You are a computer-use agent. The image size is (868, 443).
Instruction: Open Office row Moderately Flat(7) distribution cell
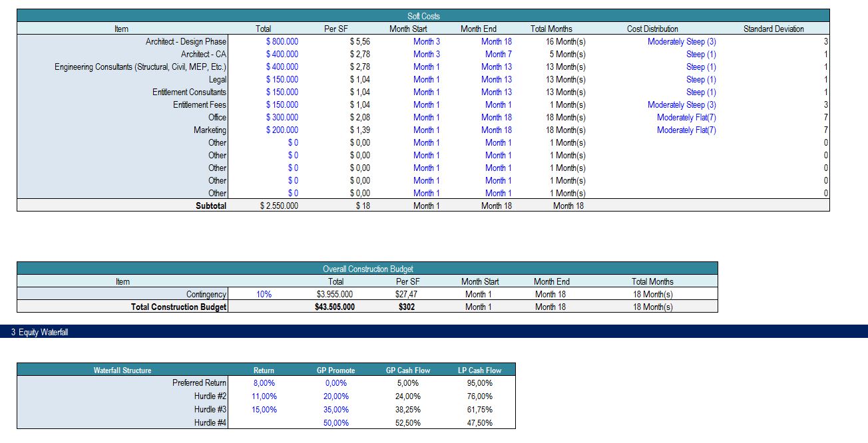pyautogui.click(x=686, y=117)
